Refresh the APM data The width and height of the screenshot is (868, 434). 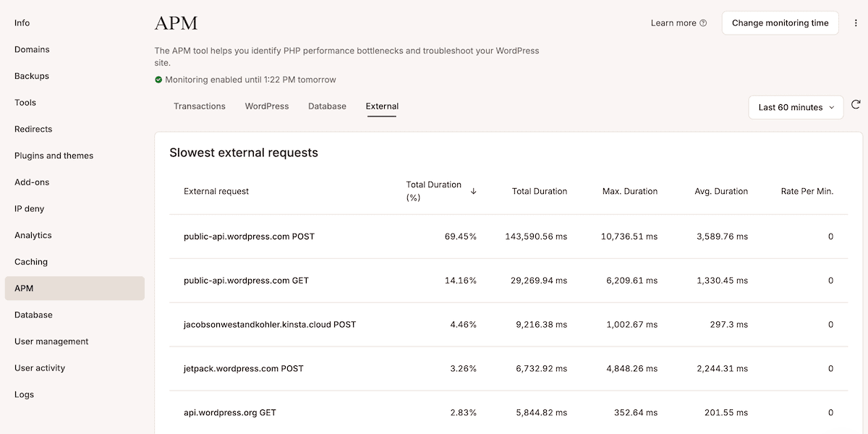[x=857, y=106]
